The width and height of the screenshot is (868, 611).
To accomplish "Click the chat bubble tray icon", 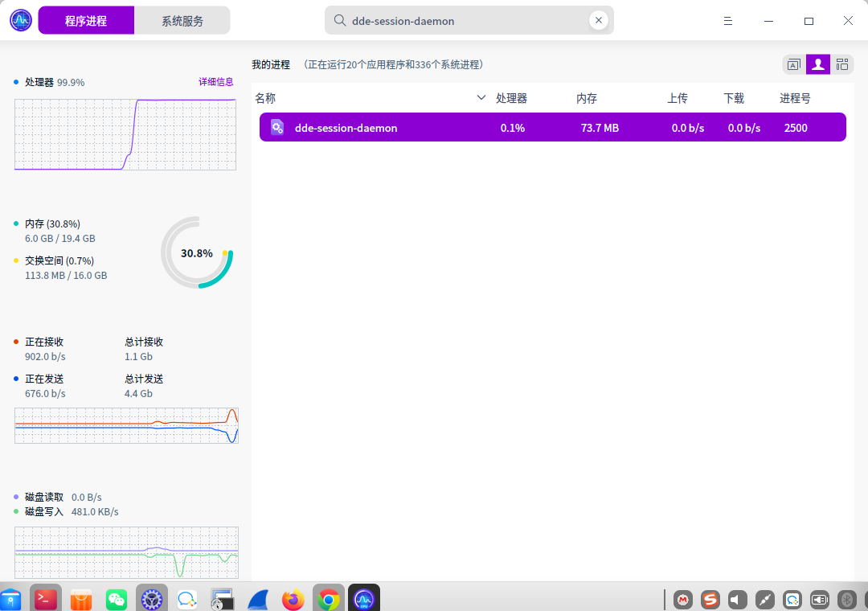I will 792,600.
